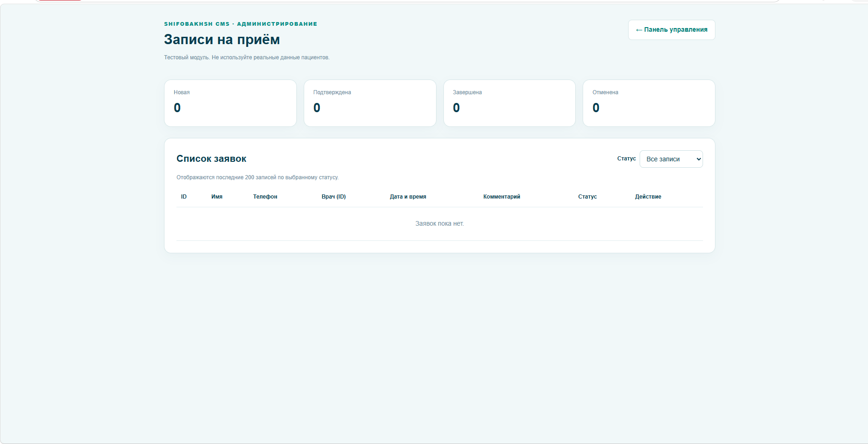Screen dimensions: 868x444
Task: Click the Действие column header
Action: (648, 197)
